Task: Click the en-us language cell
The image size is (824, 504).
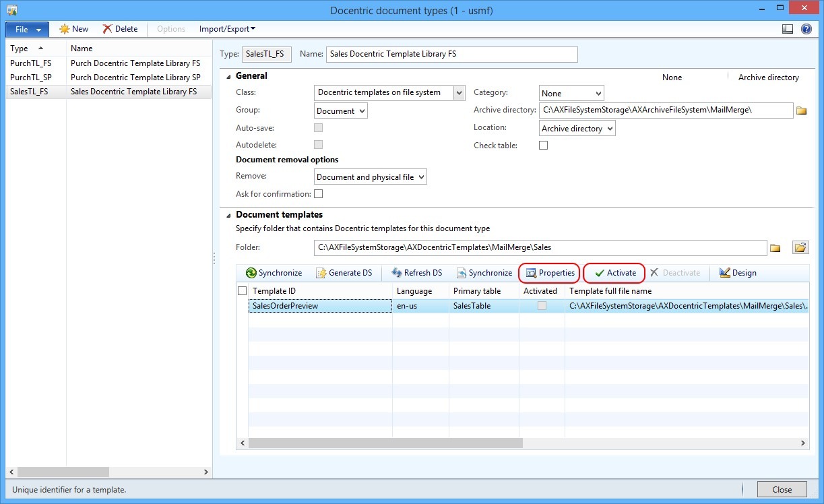Action: [420, 306]
